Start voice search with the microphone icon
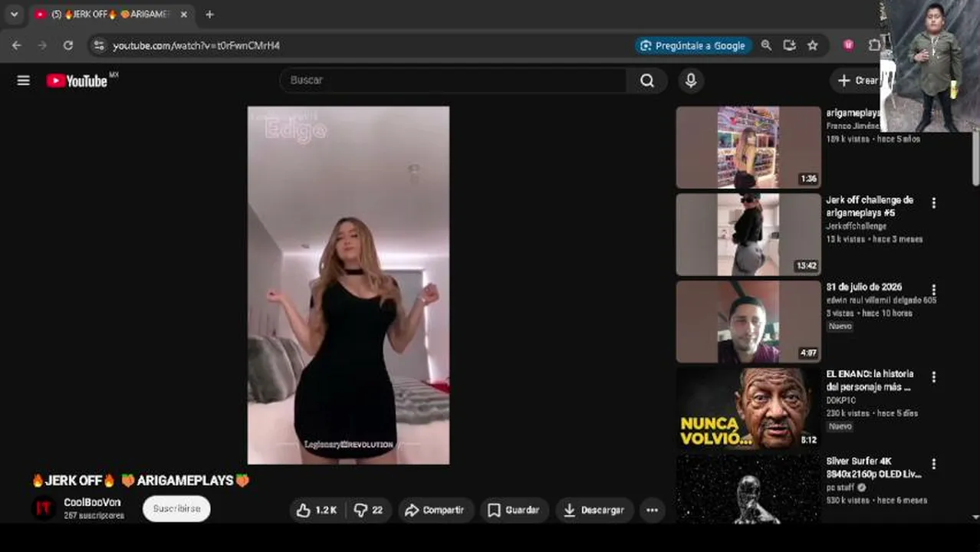The width and height of the screenshot is (980, 552). click(x=691, y=80)
